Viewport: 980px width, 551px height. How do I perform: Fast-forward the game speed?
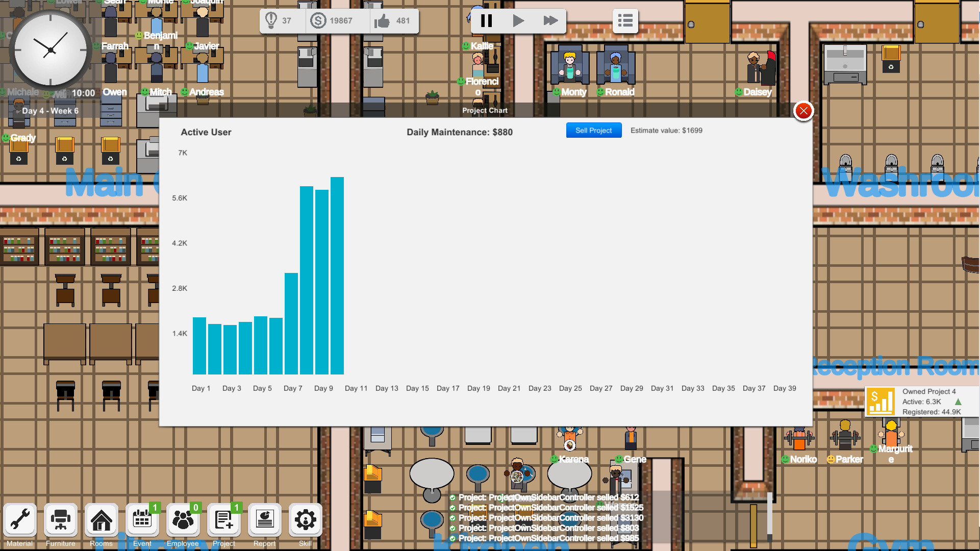(550, 21)
